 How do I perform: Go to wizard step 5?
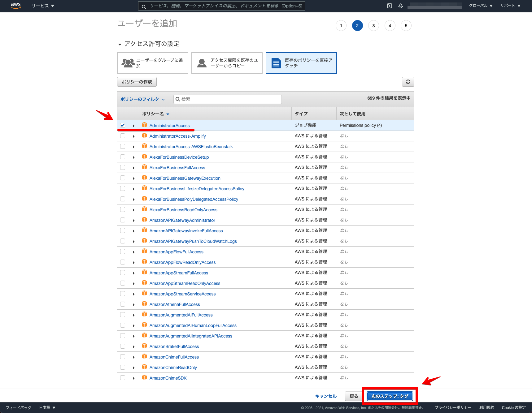[406, 26]
